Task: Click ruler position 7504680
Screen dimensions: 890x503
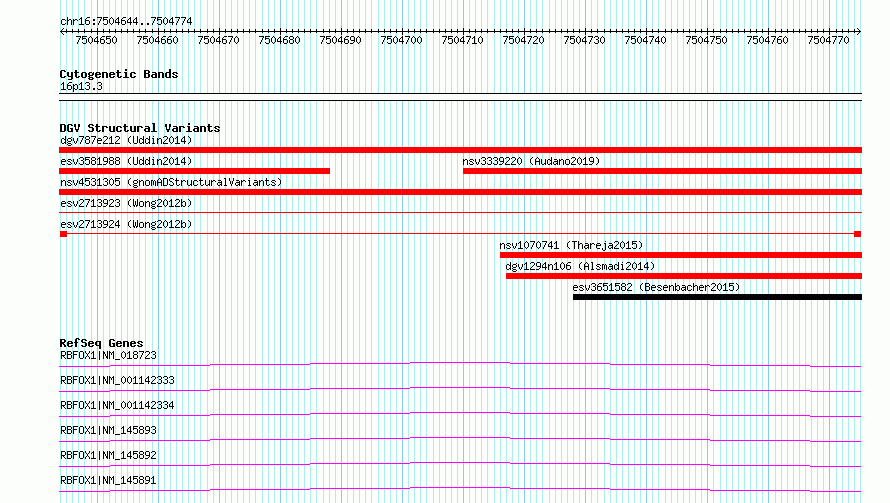Action: (279, 40)
